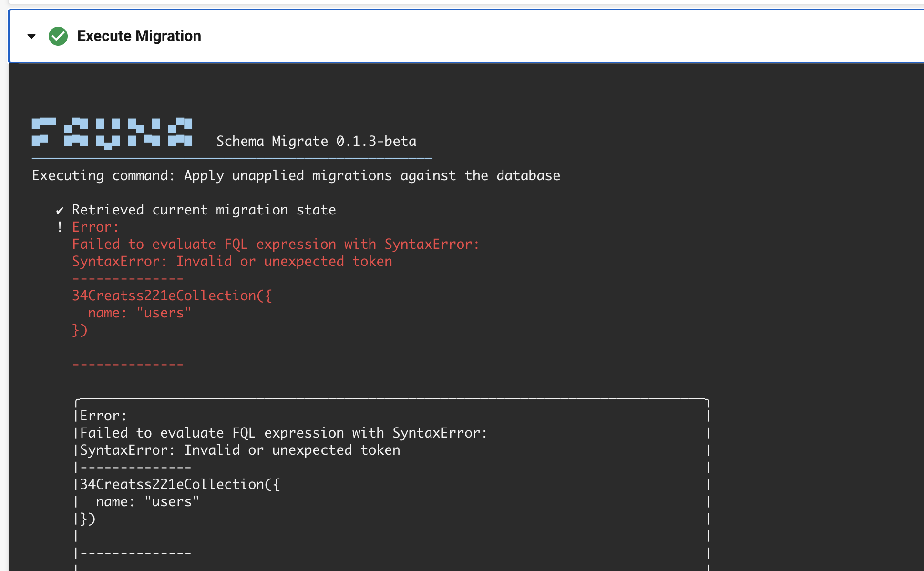
Task: Click the Execute Migration title text
Action: (139, 36)
